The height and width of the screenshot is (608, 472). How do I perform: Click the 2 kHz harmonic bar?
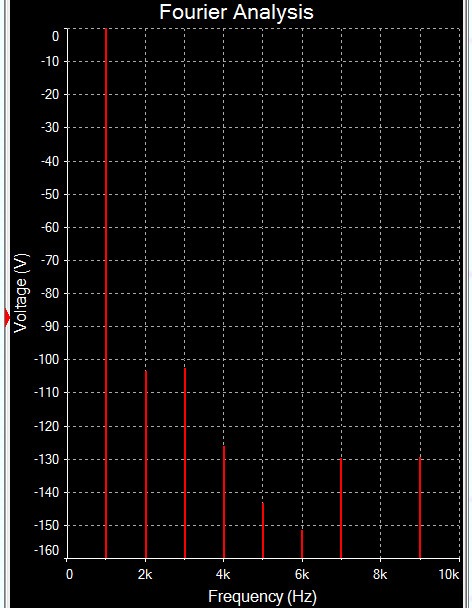[x=146, y=465]
